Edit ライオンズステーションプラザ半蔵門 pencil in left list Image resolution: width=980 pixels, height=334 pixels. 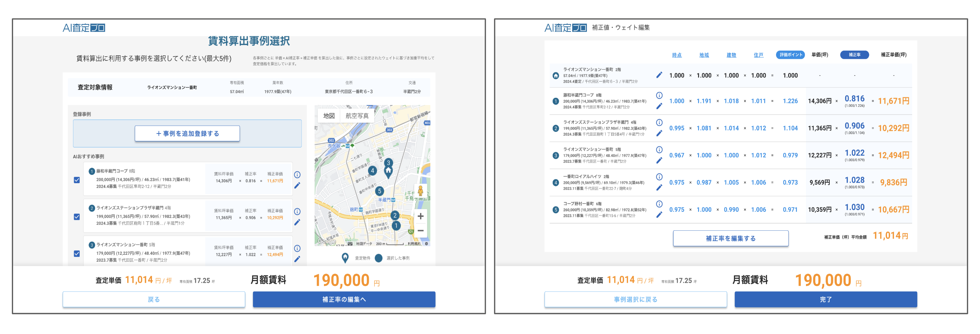(x=297, y=222)
